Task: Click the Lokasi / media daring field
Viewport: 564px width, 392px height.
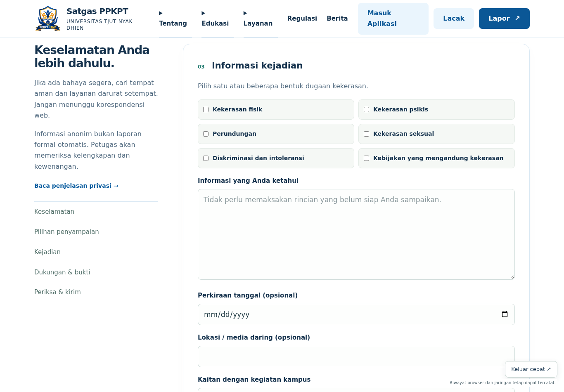Action: 356,357
